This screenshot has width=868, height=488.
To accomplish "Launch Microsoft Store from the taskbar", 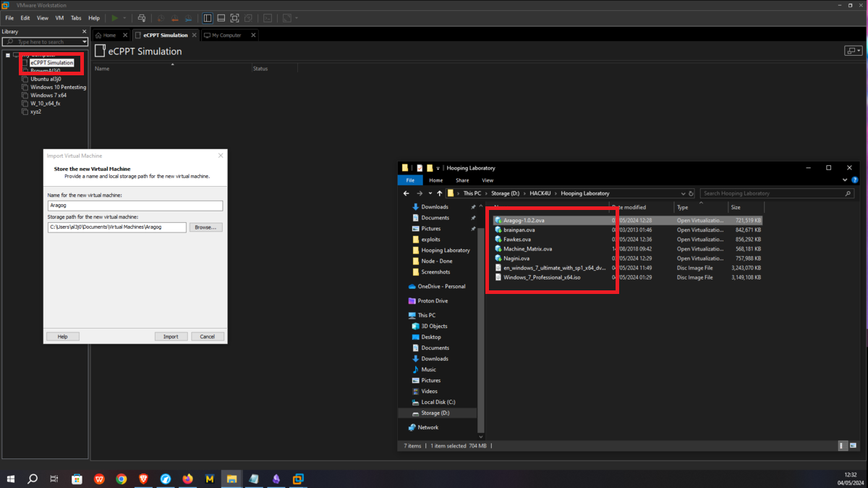I will pyautogui.click(x=77, y=479).
